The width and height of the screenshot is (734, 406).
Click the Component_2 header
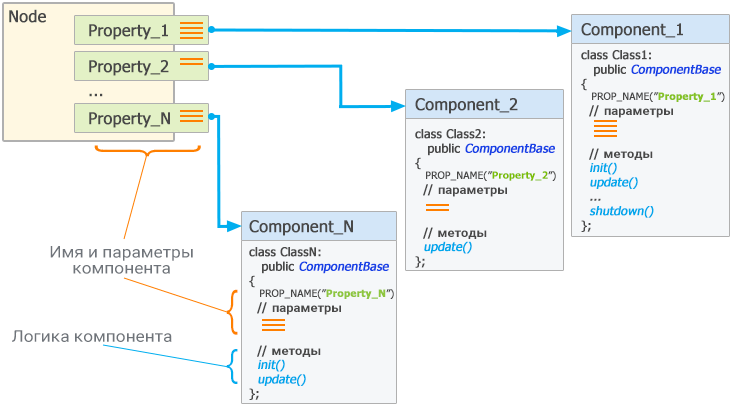tap(484, 104)
